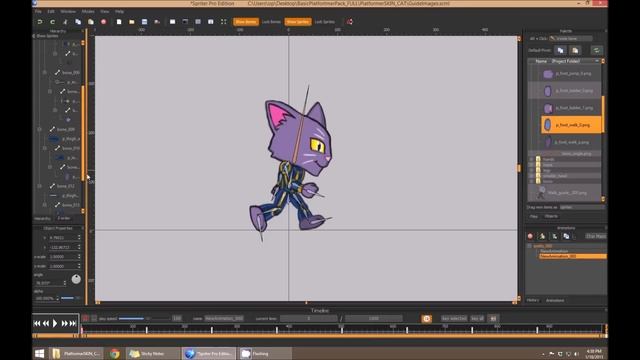
Task: Toggle the Lock Sprites option
Action: pyautogui.click(x=324, y=22)
